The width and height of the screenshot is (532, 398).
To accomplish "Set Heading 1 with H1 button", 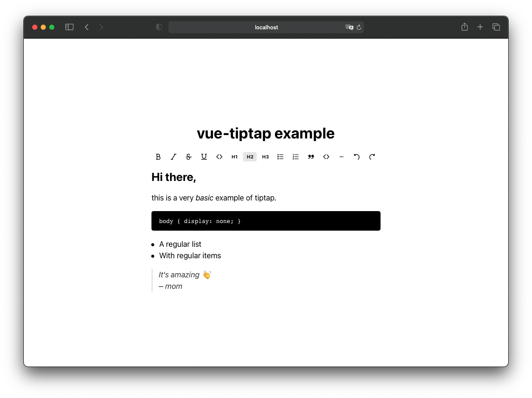I will (x=235, y=157).
